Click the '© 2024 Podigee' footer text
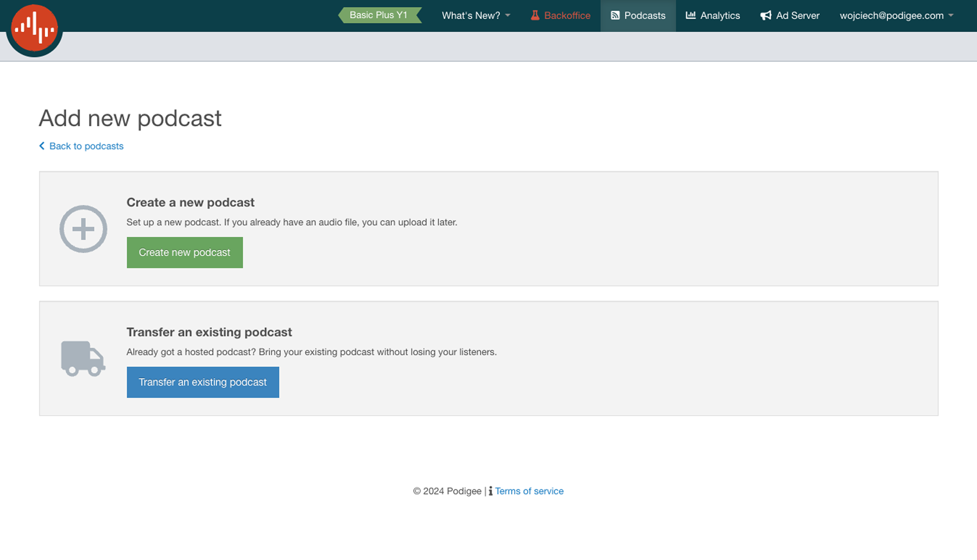Viewport: 977px width, 560px height. [447, 491]
